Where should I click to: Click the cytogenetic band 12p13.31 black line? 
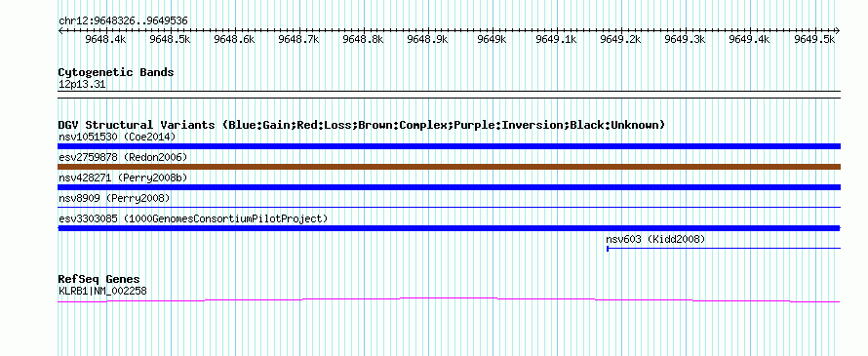click(449, 95)
